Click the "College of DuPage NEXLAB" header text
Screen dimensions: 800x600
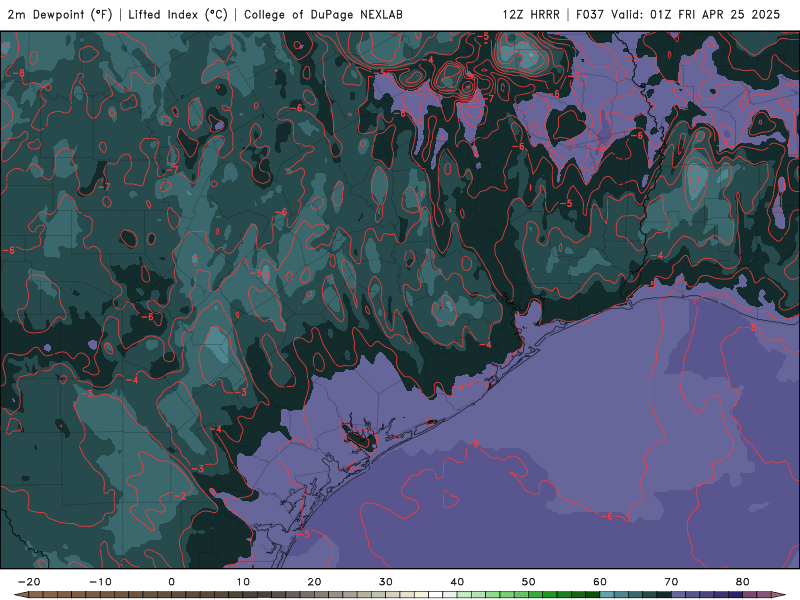(x=323, y=15)
